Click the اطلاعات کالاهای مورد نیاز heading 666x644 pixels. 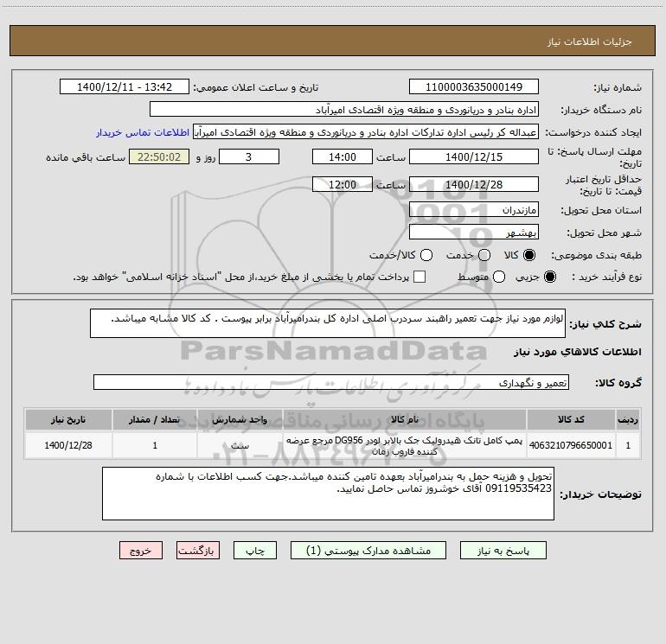(577, 352)
